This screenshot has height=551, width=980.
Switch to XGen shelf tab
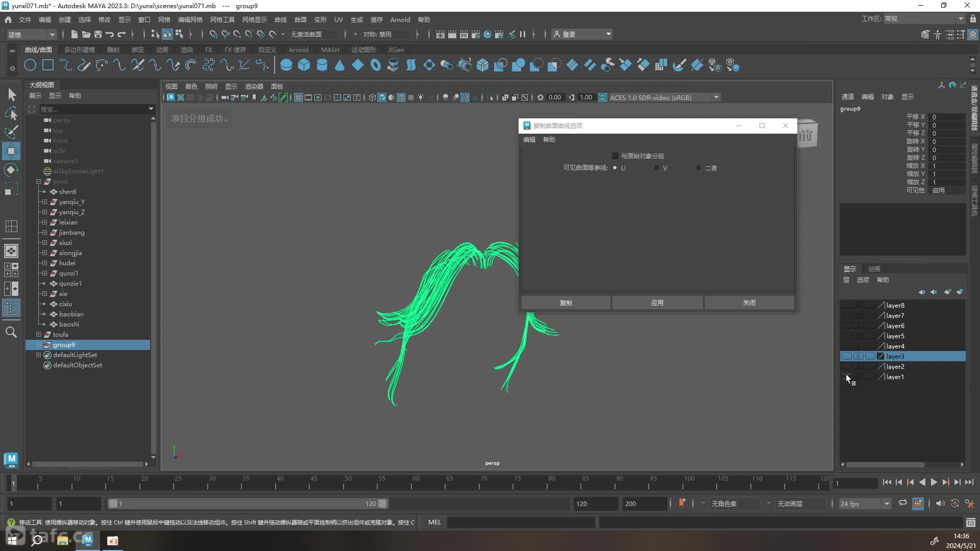click(x=396, y=49)
